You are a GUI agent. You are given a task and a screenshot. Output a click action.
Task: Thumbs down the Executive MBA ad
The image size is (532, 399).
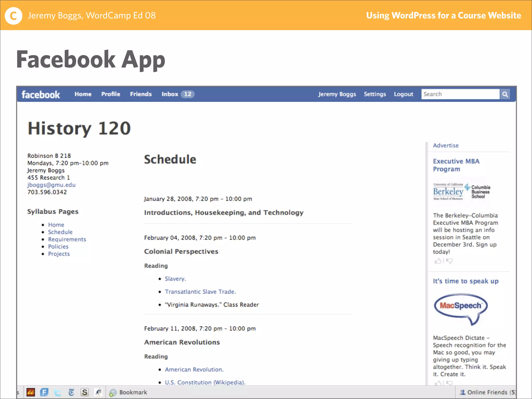click(449, 261)
